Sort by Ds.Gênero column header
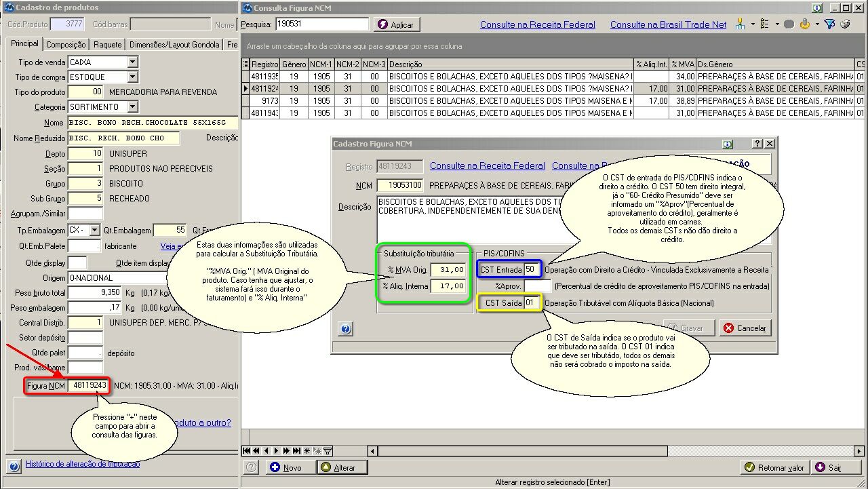This screenshot has width=868, height=489. [x=775, y=64]
